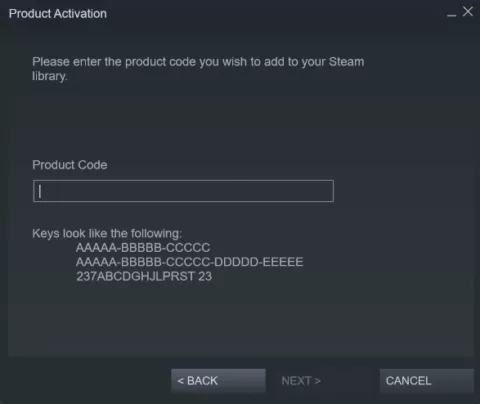The image size is (480, 404).
Task: Click the greyed-out NEXT > button
Action: click(x=301, y=381)
